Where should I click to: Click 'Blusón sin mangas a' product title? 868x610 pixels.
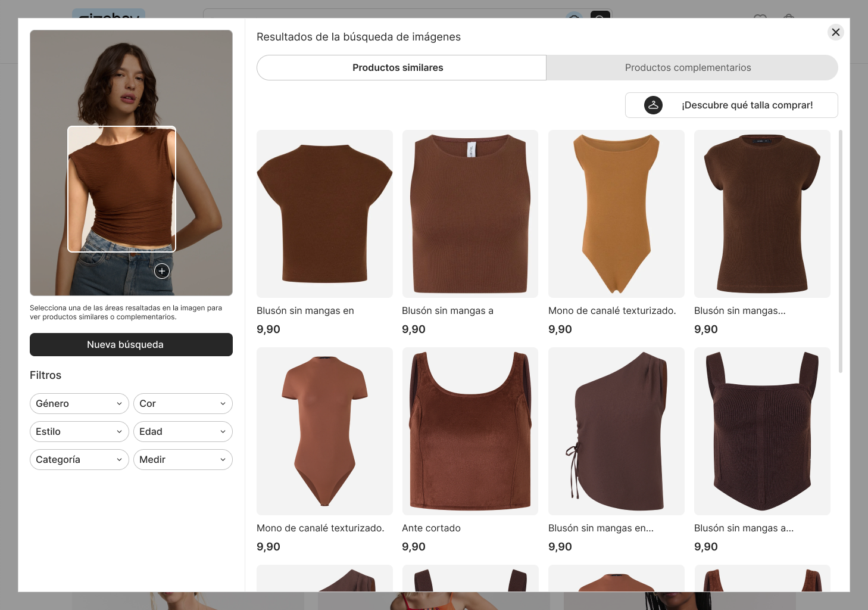coord(448,311)
